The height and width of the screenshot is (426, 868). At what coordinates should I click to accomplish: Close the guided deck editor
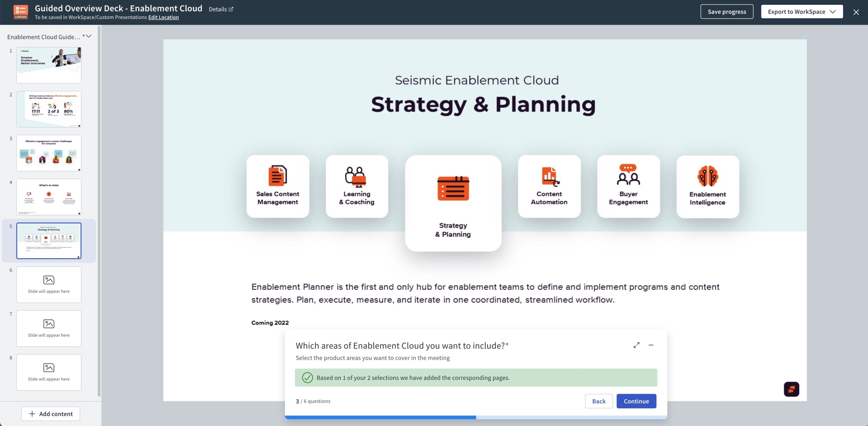[856, 12]
